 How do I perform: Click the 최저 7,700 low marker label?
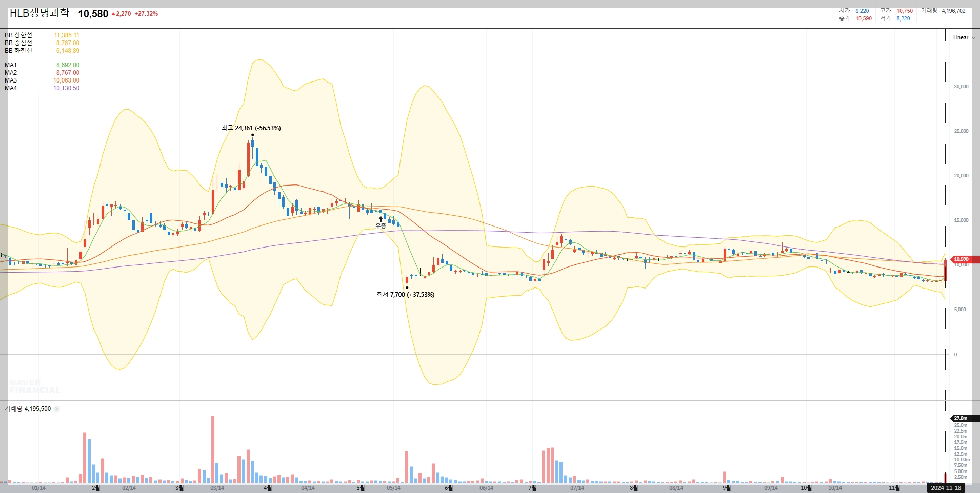point(405,294)
